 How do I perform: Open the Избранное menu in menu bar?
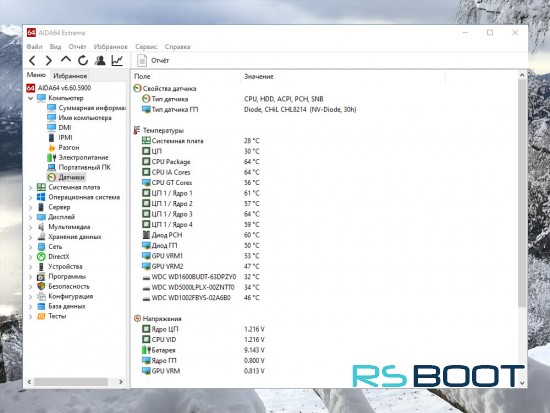coord(110,47)
